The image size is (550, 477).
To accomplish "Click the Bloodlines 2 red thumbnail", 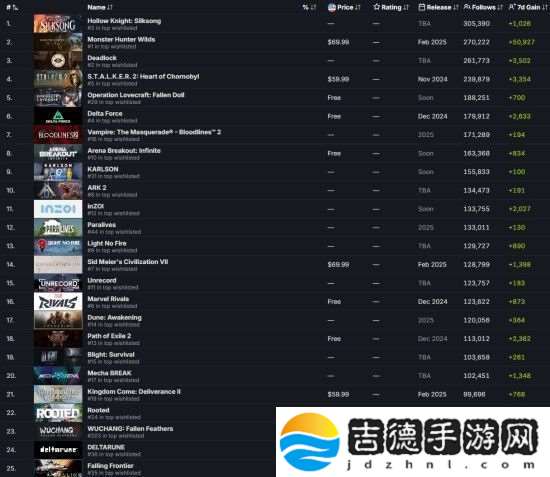I will (58, 135).
